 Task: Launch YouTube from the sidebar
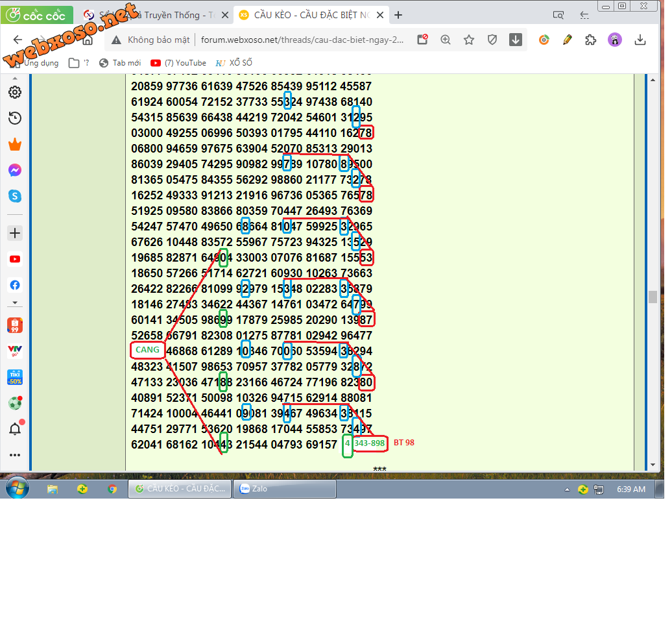(14, 259)
